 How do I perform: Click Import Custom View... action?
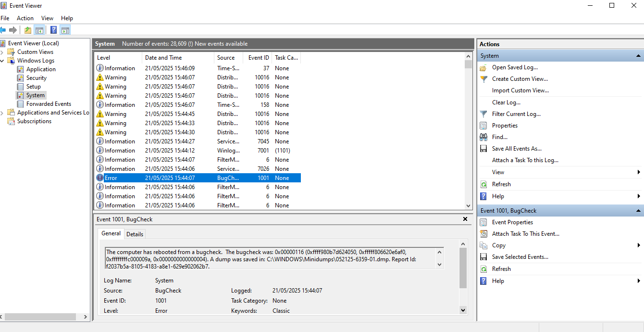(520, 90)
